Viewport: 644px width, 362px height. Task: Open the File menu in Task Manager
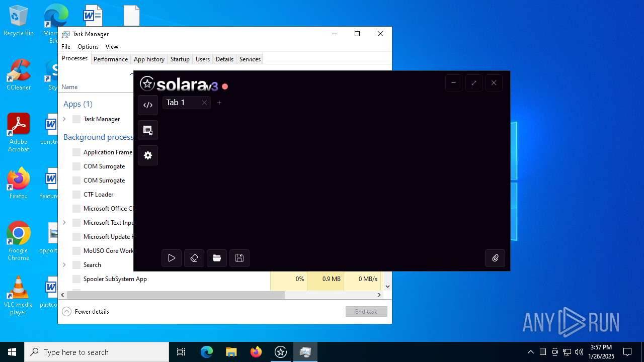point(66,46)
